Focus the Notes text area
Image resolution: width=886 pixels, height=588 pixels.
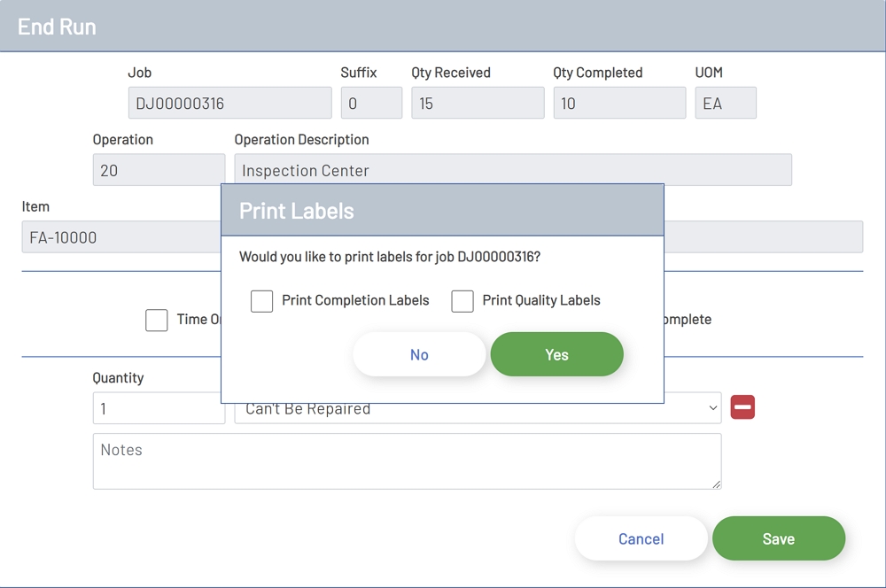tap(407, 460)
